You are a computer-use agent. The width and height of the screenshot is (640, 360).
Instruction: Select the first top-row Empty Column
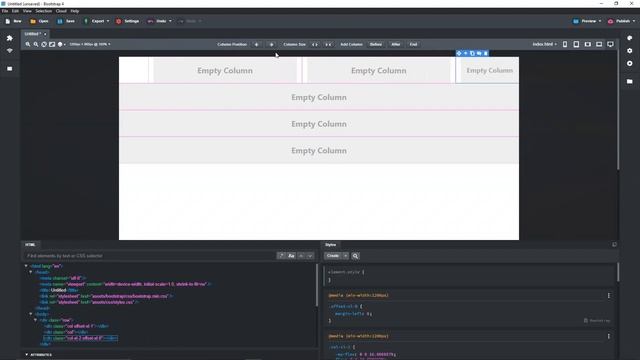pos(225,71)
